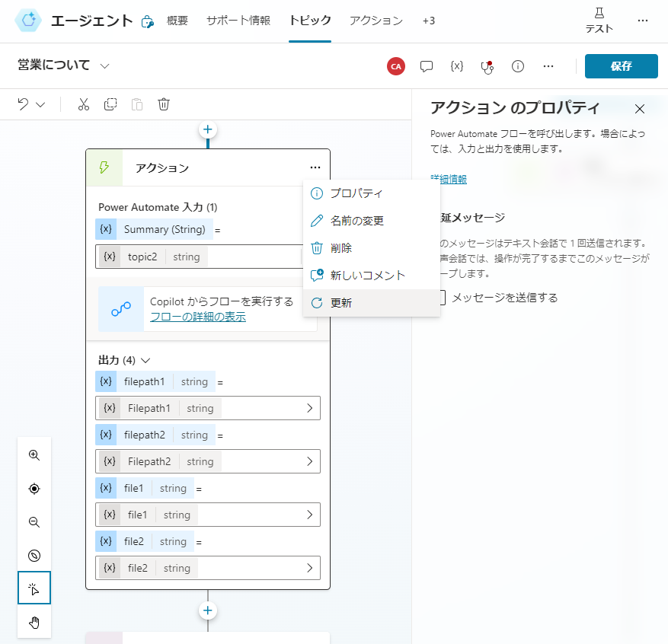Open the variables {x} icon in header
668x644 pixels.
pos(457,66)
